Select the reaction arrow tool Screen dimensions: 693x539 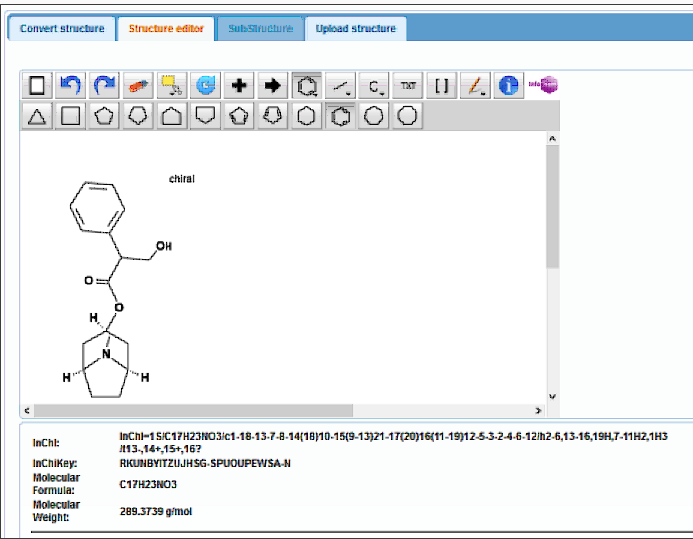(272, 85)
